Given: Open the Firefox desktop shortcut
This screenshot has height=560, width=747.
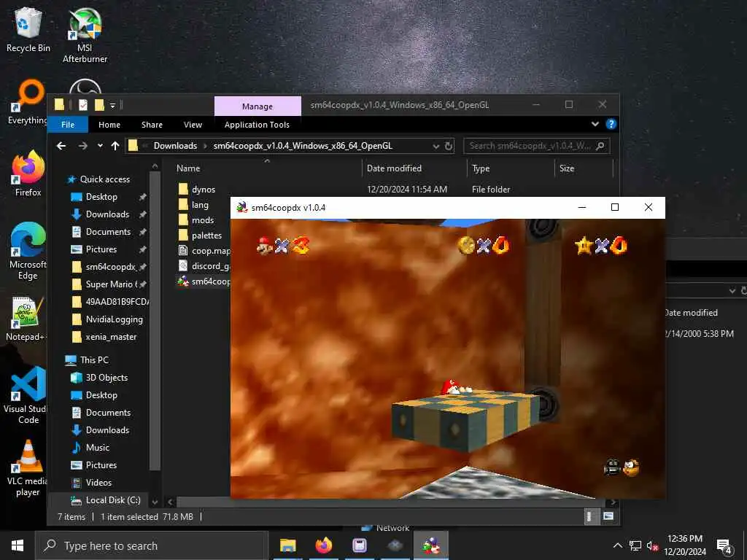Looking at the screenshot, I should 28,174.
